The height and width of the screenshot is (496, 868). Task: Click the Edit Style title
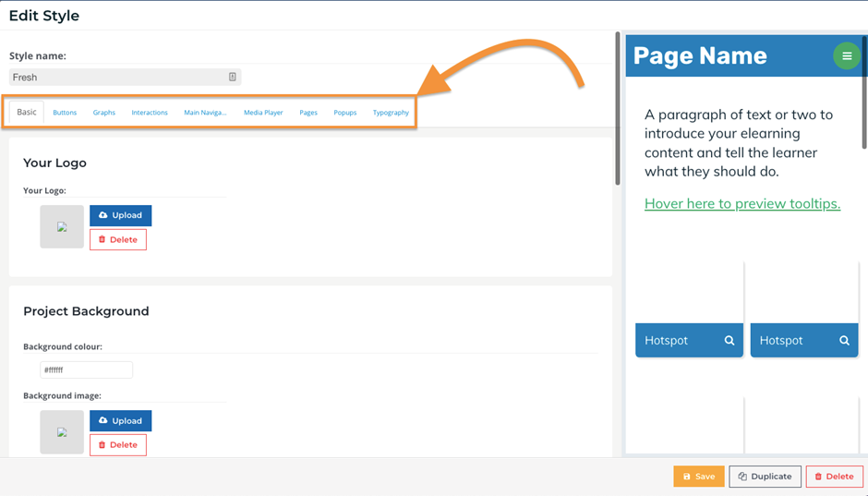[44, 16]
